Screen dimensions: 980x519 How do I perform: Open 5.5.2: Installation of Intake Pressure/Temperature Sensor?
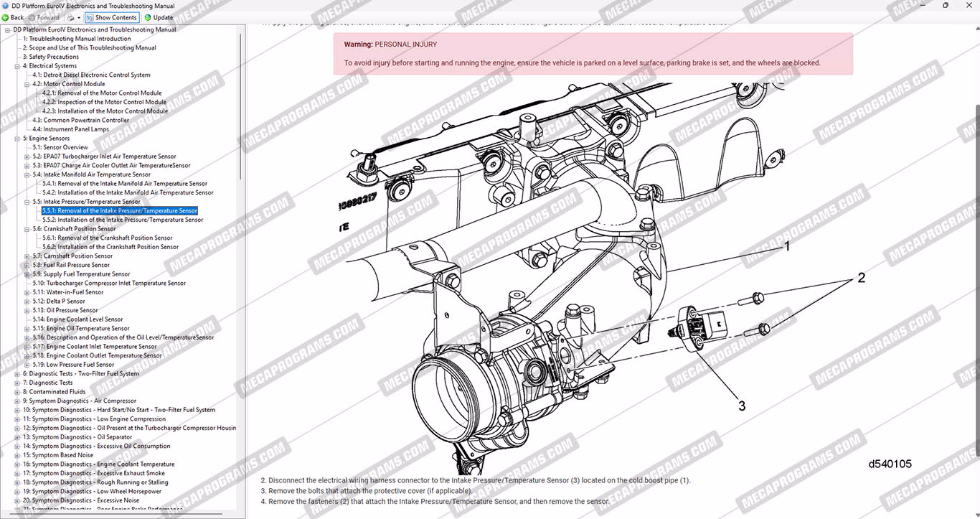click(122, 220)
